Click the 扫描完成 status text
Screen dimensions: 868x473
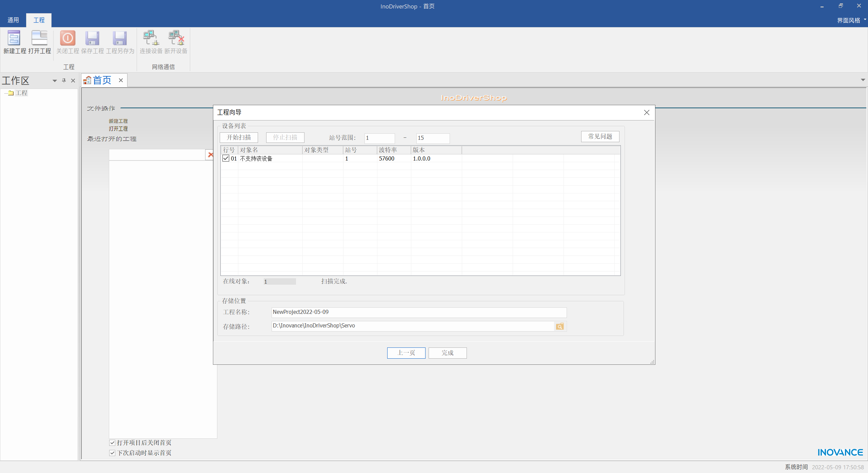pyautogui.click(x=334, y=281)
